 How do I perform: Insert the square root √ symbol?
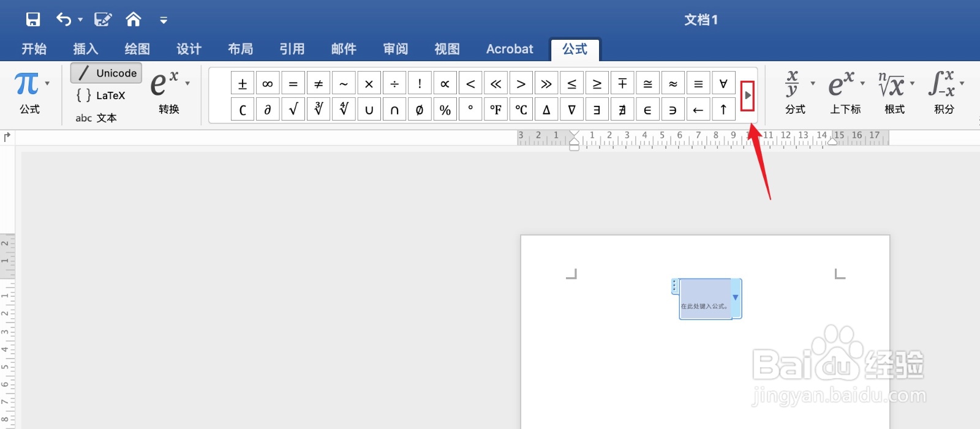click(293, 110)
